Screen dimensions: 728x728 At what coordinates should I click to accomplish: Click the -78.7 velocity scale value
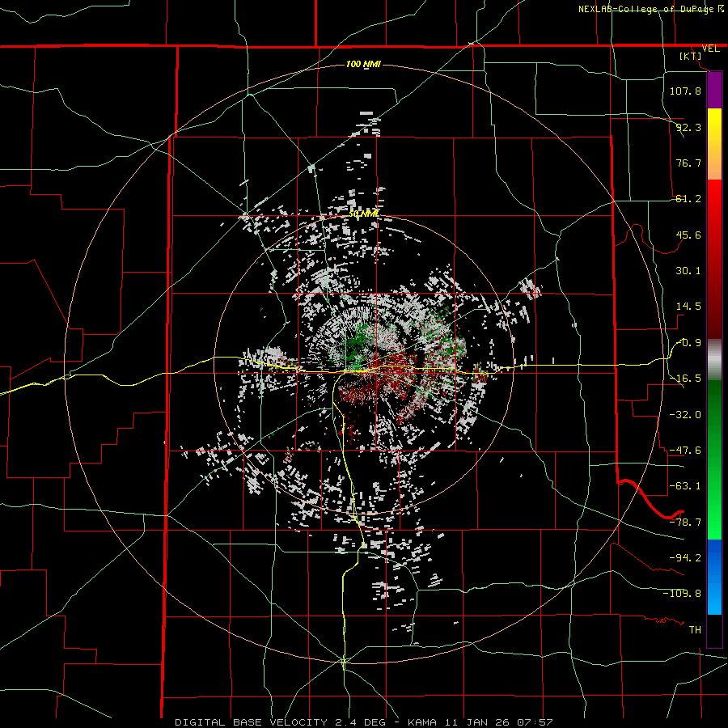tap(685, 523)
